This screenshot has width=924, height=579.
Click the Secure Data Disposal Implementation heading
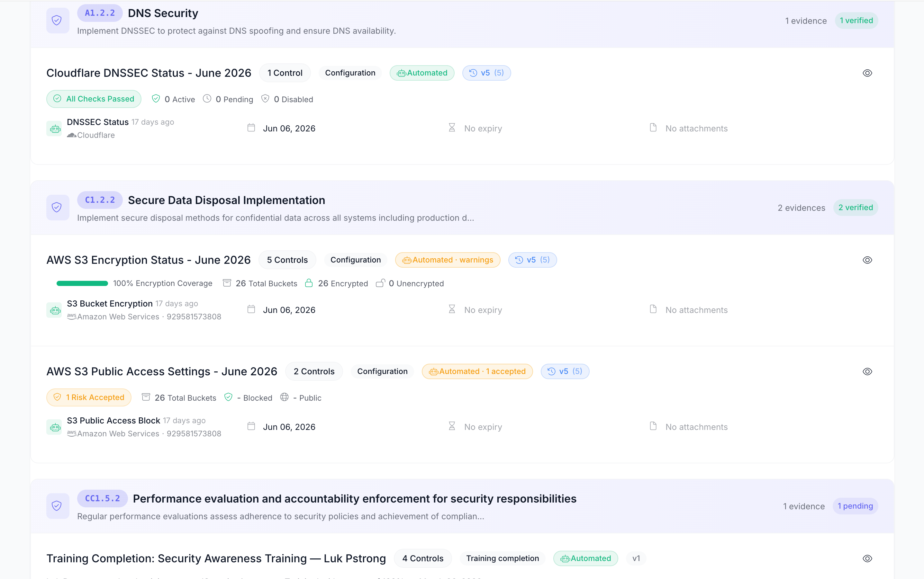pyautogui.click(x=226, y=200)
